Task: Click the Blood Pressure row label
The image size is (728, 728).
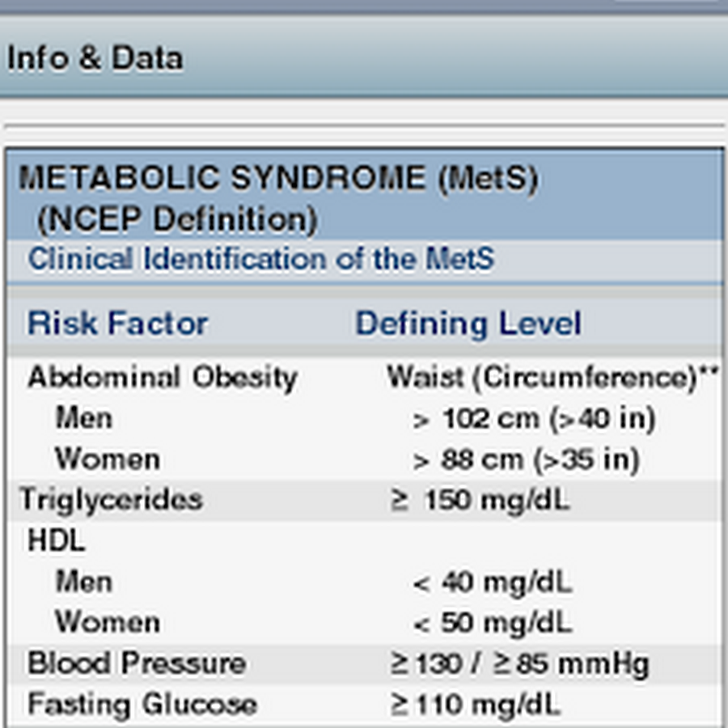Action: 136,664
